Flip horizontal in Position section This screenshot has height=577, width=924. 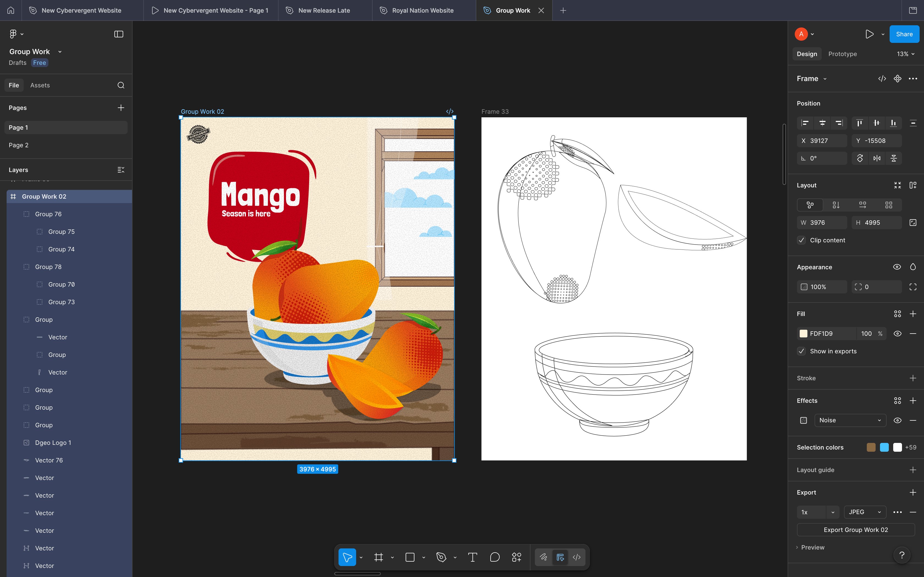pos(877,158)
